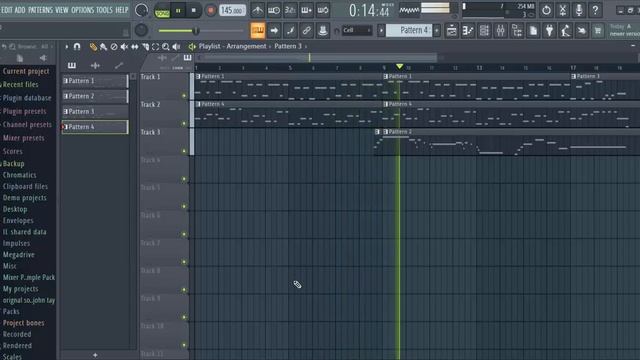Click the microphone one-click recording icon
The width and height of the screenshot is (640, 360).
(x=579, y=10)
